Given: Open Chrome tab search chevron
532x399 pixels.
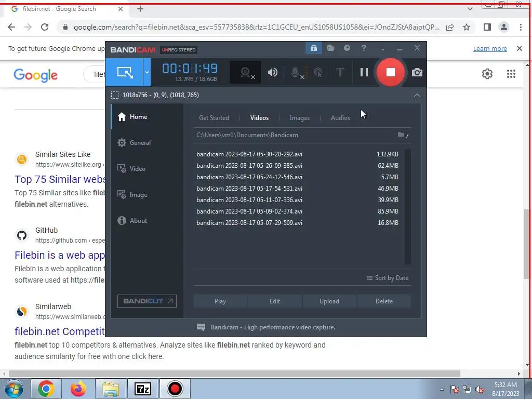Looking at the screenshot, I should point(470,9).
